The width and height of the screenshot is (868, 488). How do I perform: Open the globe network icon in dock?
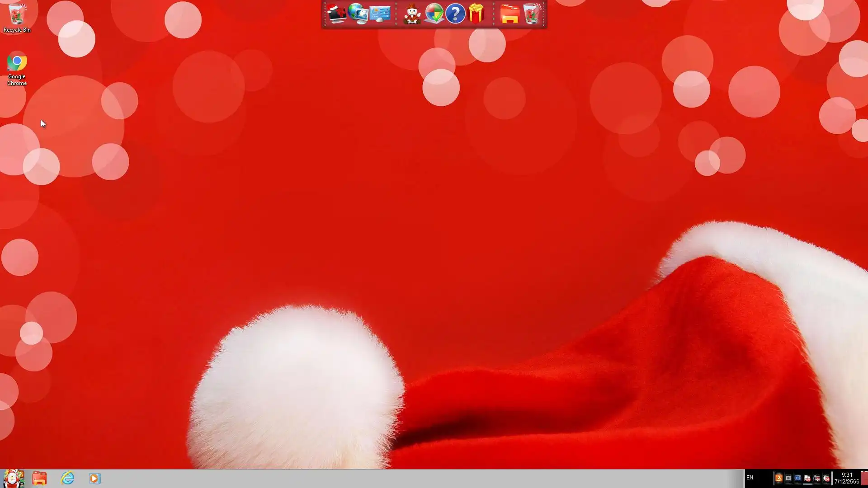[358, 14]
